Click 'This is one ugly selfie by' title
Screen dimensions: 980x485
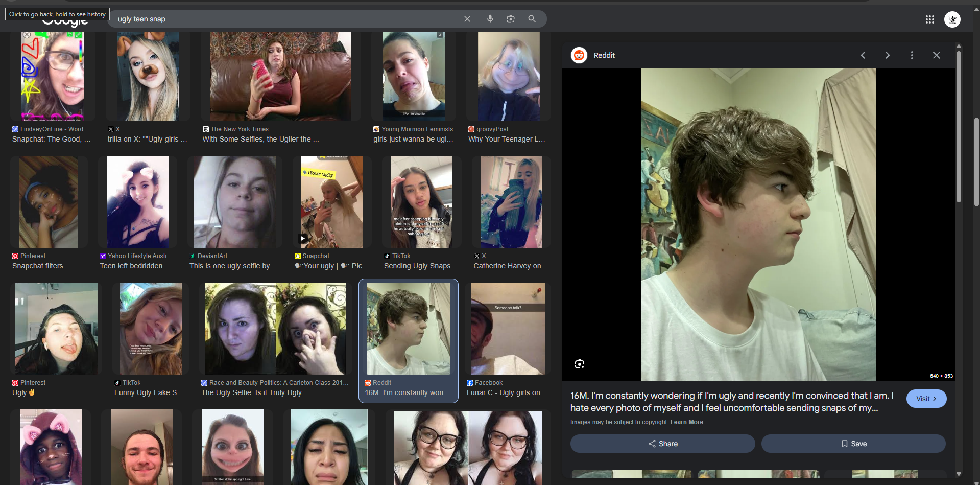click(x=234, y=266)
